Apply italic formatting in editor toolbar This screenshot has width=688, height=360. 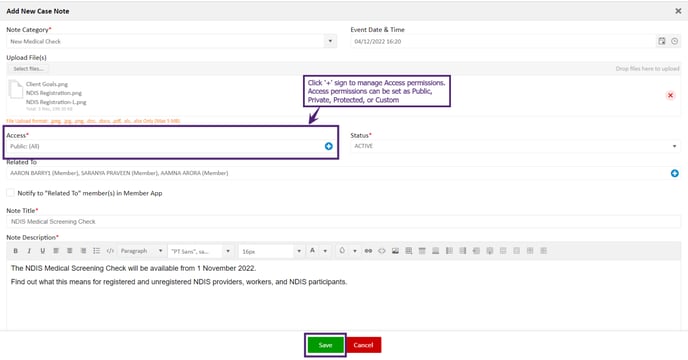coord(29,251)
